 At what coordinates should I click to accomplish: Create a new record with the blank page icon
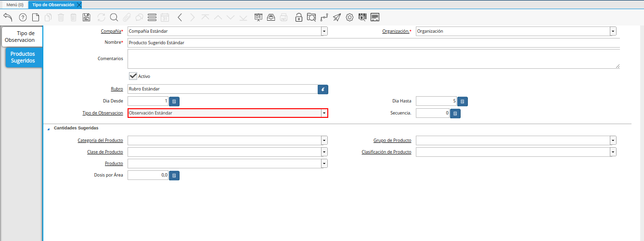point(36,17)
